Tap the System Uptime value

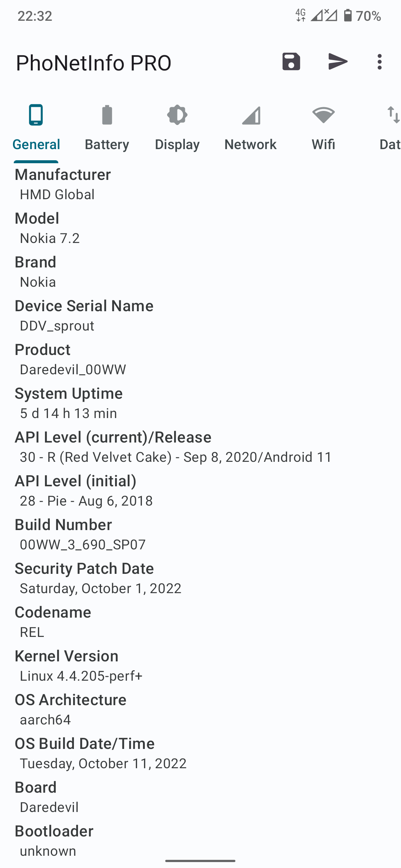[x=68, y=413]
